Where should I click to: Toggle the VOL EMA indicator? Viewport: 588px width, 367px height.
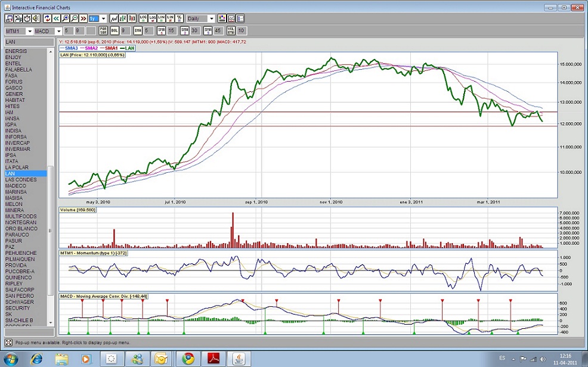pyautogui.click(x=230, y=31)
